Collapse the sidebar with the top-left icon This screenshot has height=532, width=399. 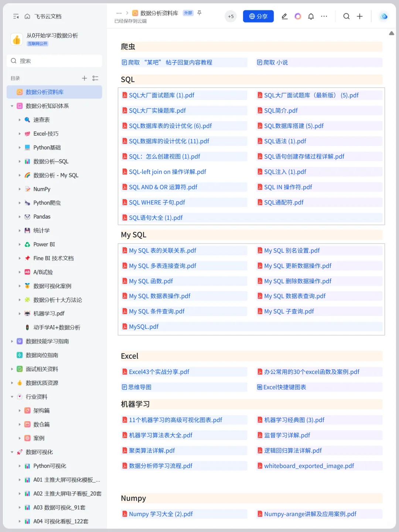pyautogui.click(x=16, y=16)
